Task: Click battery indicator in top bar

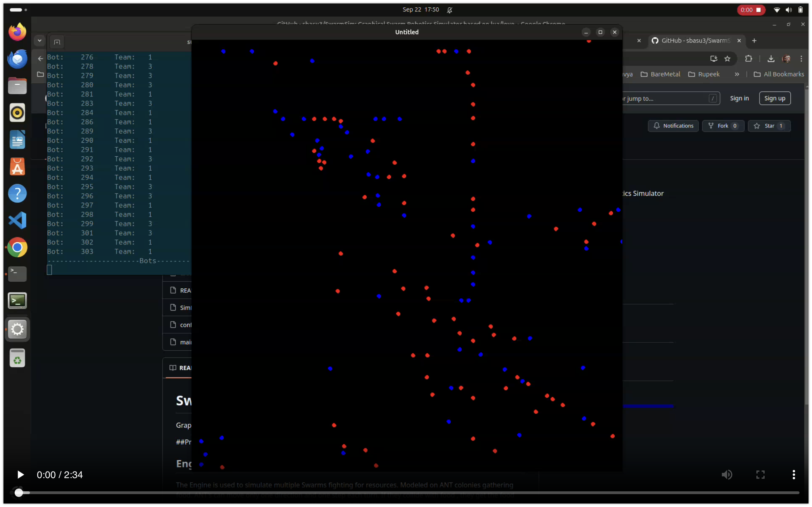Action: (801, 10)
